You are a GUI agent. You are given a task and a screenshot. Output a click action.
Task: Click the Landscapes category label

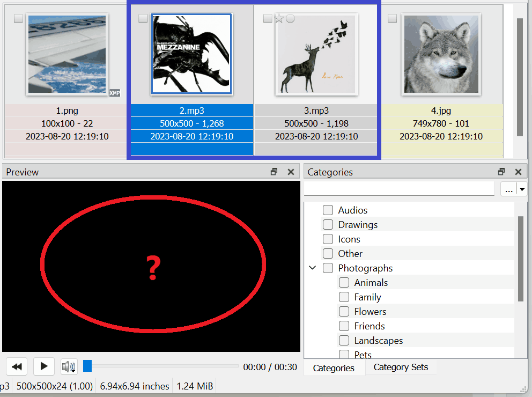(x=378, y=341)
